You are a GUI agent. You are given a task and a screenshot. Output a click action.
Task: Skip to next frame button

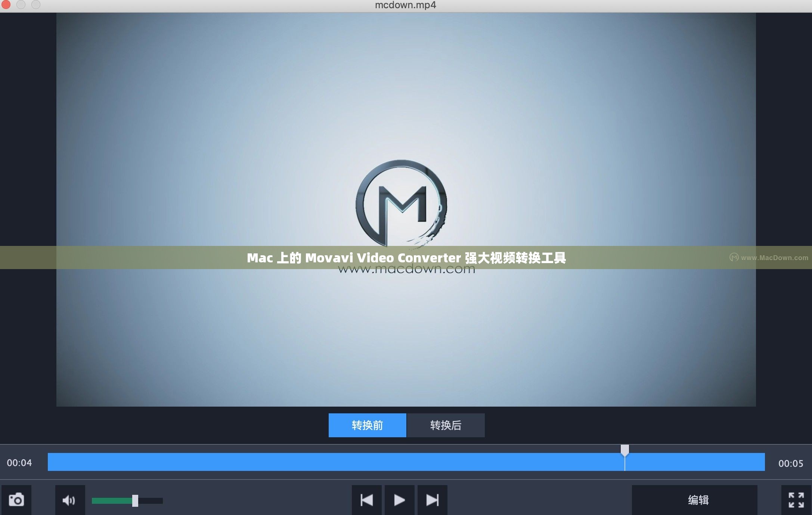432,500
